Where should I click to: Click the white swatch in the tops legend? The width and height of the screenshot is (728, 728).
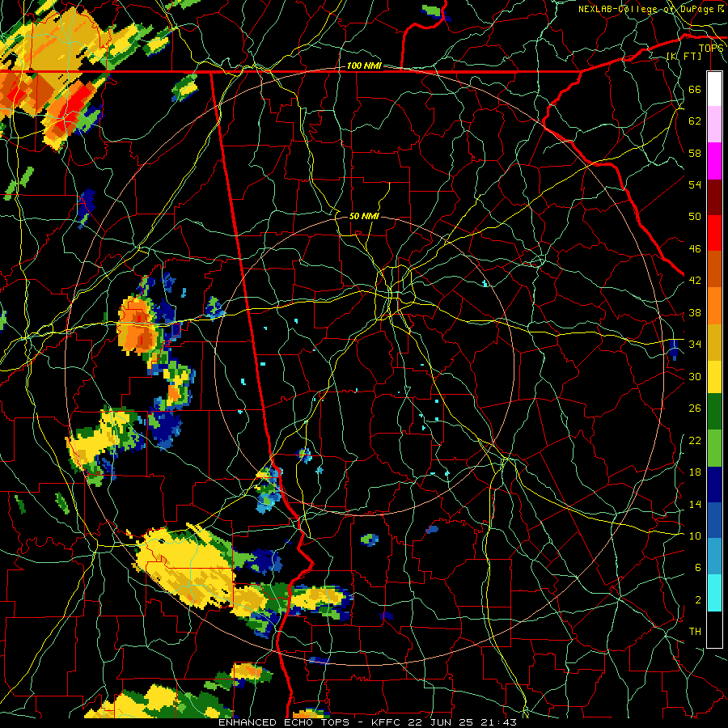pyautogui.click(x=714, y=89)
